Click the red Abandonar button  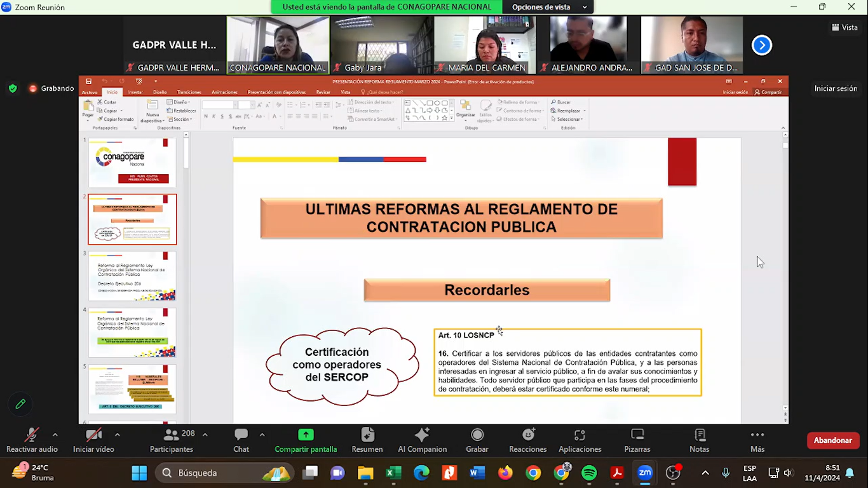coord(832,440)
